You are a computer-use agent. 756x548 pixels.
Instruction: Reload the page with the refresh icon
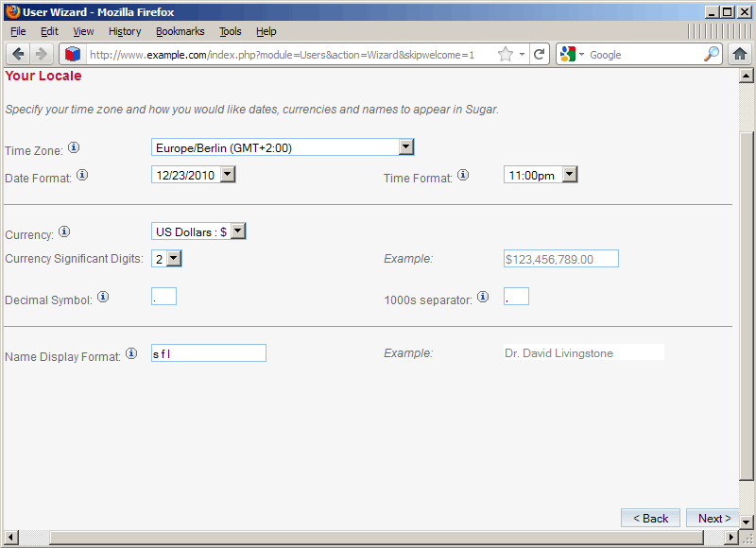[540, 54]
